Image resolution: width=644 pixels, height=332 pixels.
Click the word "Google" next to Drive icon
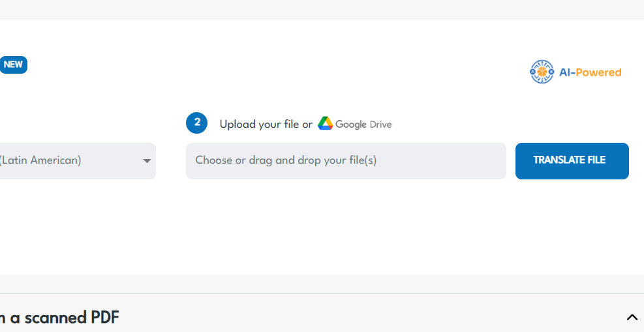351,125
